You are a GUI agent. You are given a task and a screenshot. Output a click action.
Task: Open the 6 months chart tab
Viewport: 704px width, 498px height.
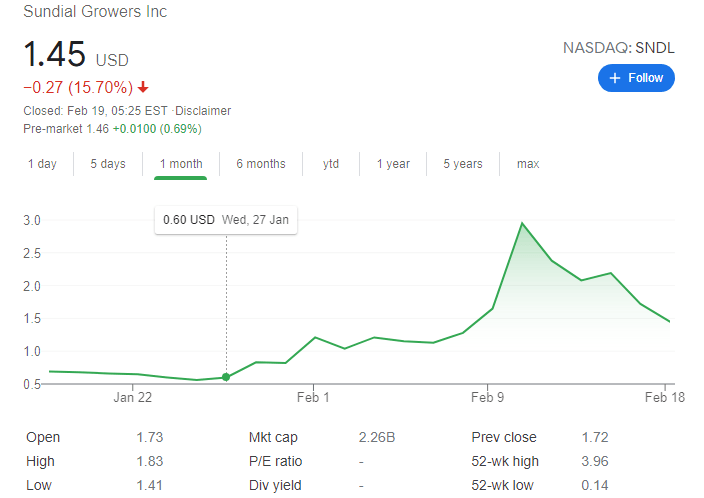pyautogui.click(x=261, y=164)
